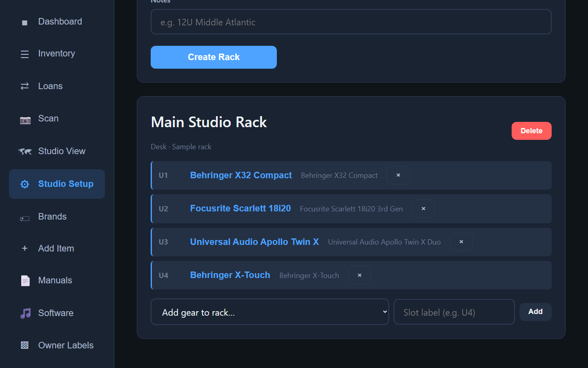Focus the Notes input field
The image size is (588, 368).
[x=351, y=22]
